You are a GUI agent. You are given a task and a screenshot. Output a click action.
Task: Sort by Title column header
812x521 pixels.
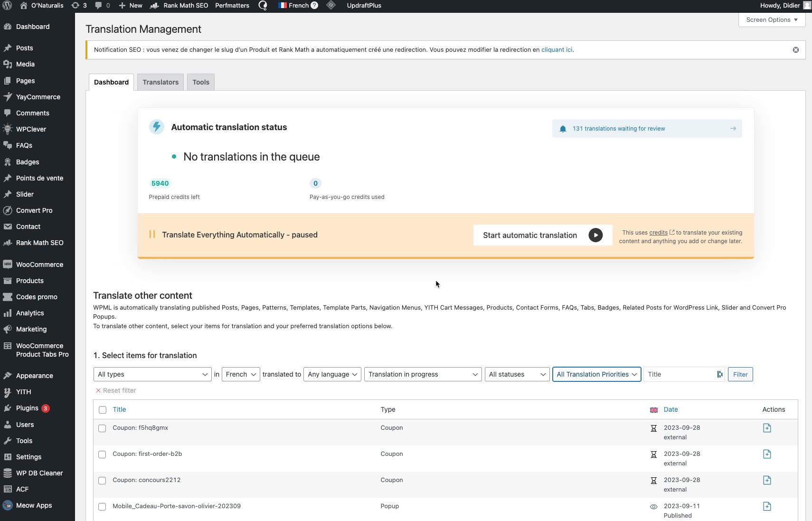tap(119, 409)
